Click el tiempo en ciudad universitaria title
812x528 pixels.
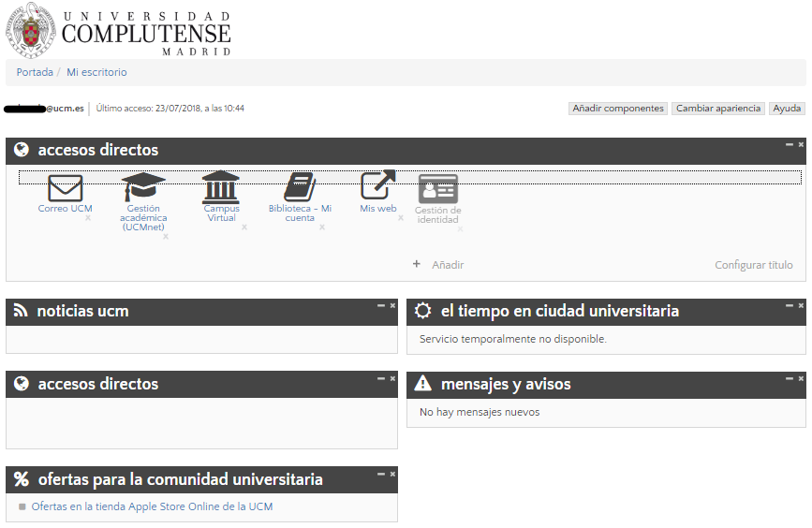[x=560, y=311]
